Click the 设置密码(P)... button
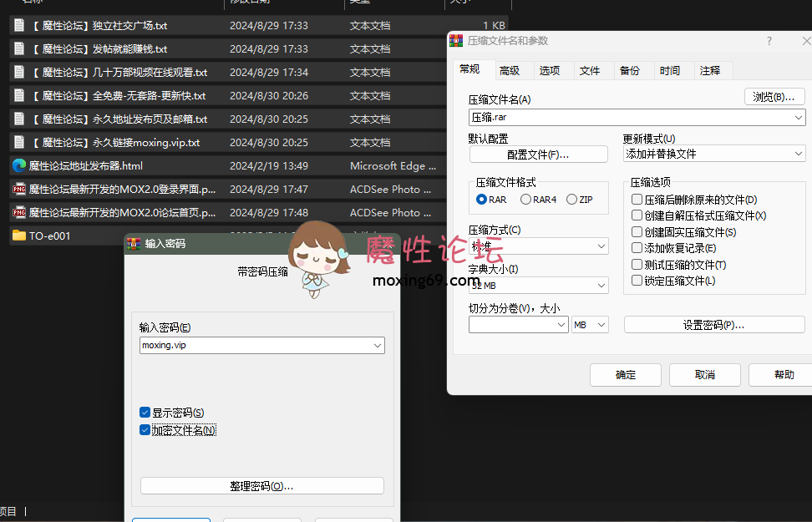812x522 pixels. 714,325
